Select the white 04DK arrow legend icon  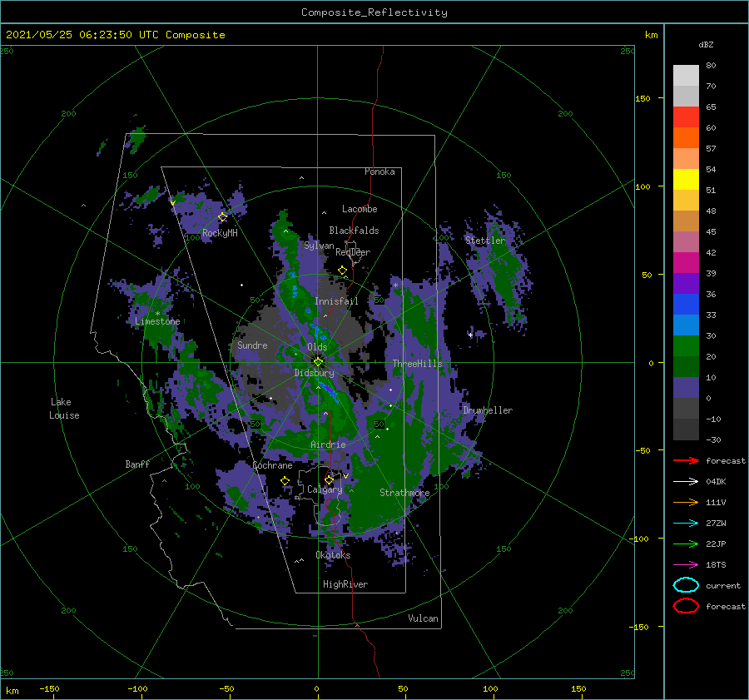click(686, 482)
